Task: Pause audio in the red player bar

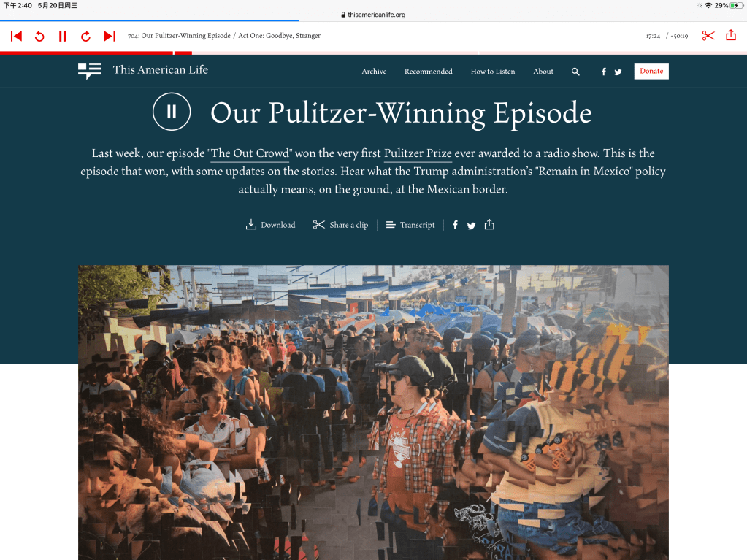Action: click(x=62, y=37)
